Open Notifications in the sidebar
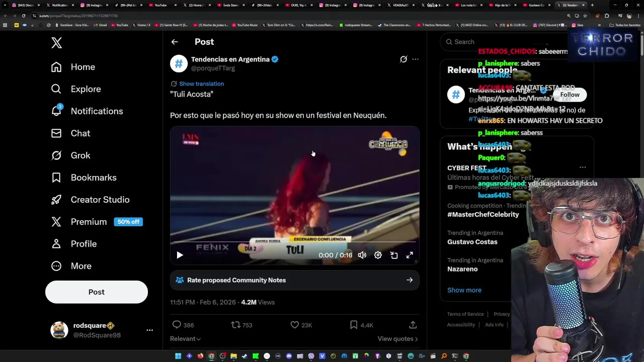 tap(87, 111)
